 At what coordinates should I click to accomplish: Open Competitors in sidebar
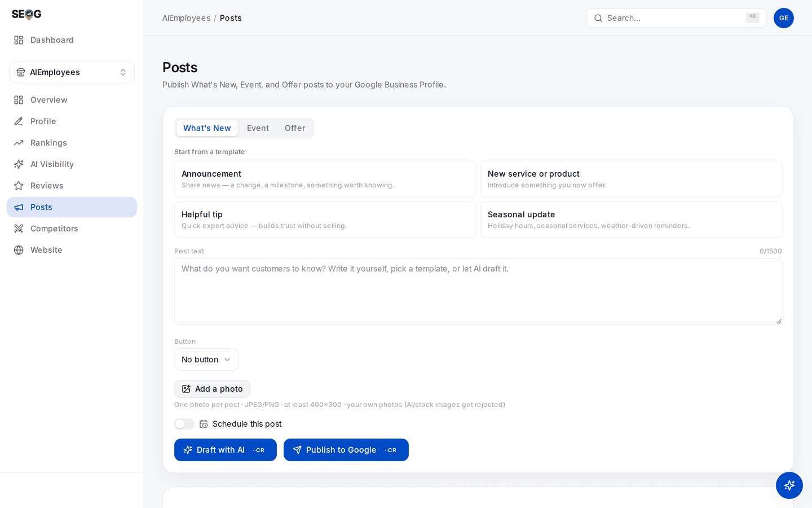coord(72,229)
